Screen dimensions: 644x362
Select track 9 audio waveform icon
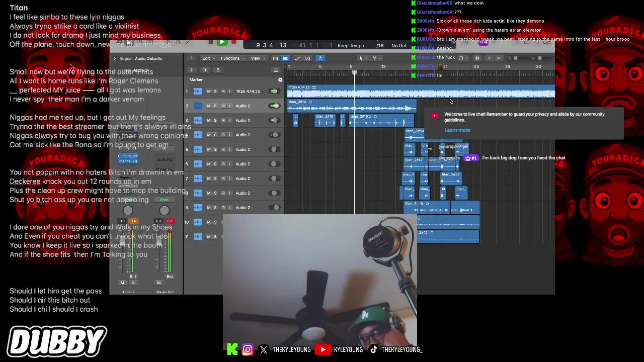[x=198, y=208]
